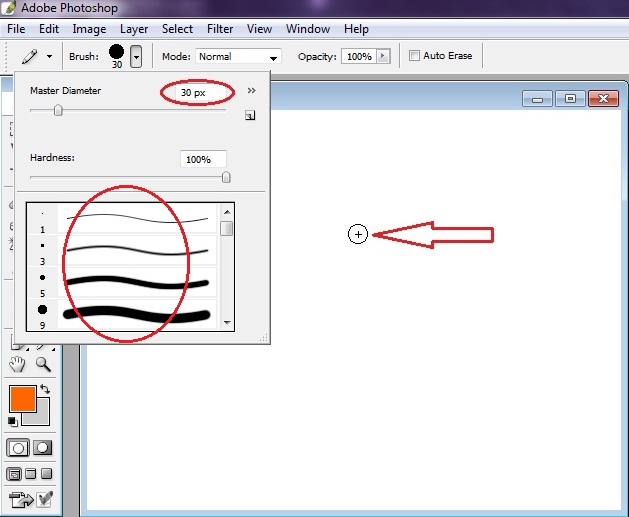629x517 pixels.
Task: Collapse the brush preset picker dropdown arrow
Action: coord(136,57)
